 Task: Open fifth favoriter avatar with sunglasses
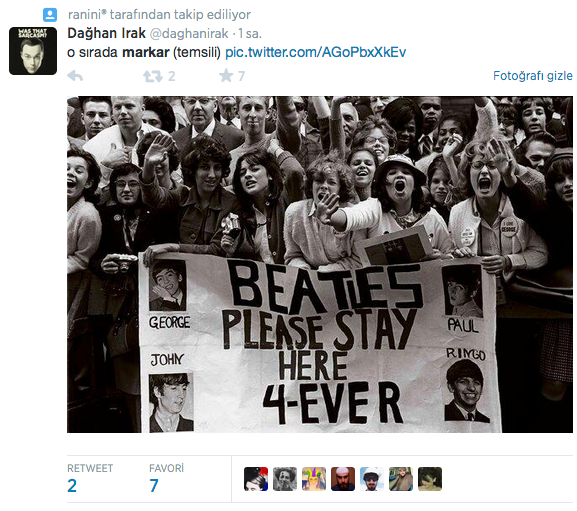point(372,479)
